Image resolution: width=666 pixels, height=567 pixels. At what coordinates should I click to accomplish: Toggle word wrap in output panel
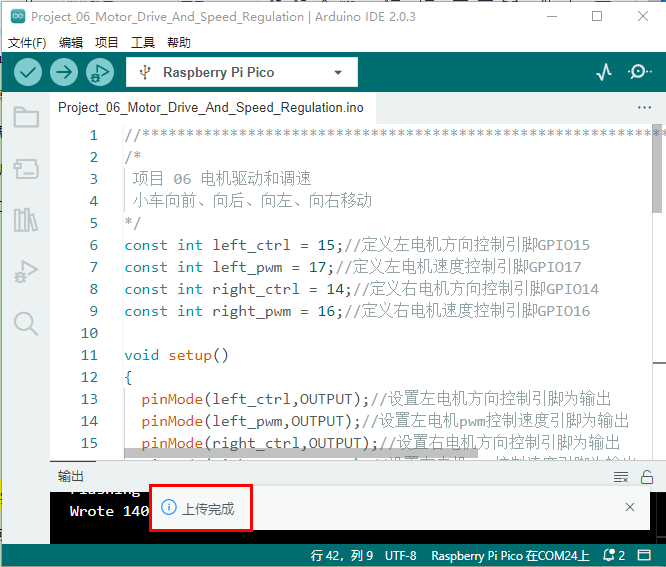tap(621, 477)
